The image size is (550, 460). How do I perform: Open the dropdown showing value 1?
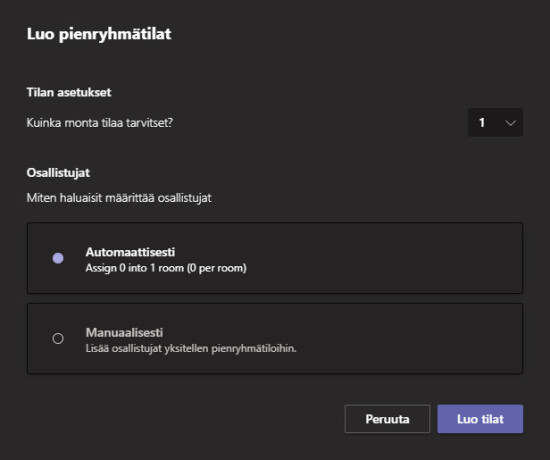point(495,122)
